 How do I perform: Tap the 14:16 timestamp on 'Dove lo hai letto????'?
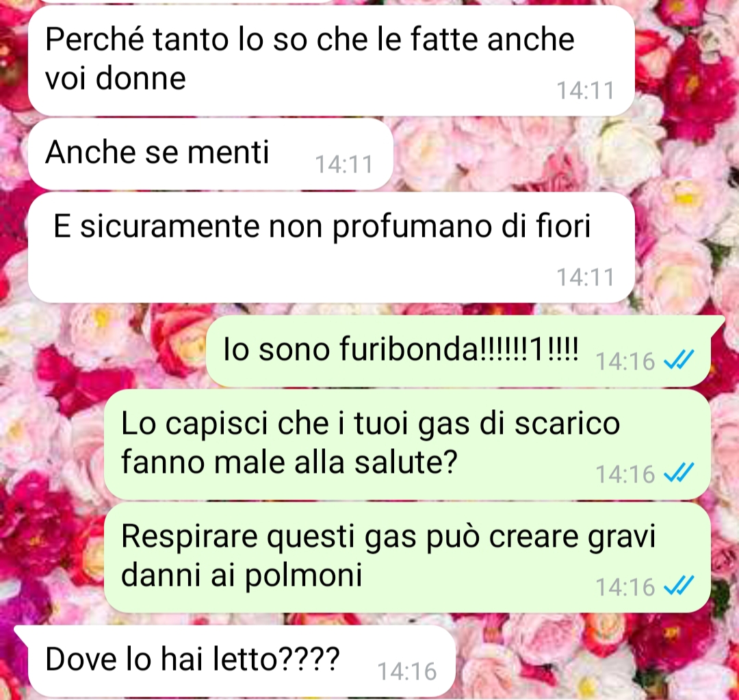407,671
